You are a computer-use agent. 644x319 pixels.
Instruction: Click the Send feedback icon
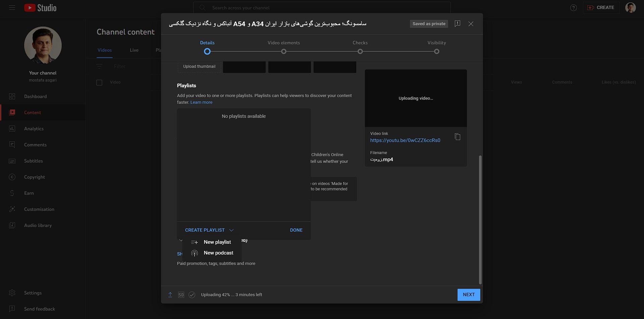pyautogui.click(x=12, y=309)
